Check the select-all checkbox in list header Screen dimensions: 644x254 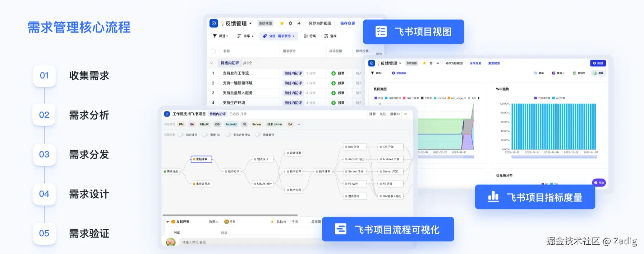click(213, 51)
